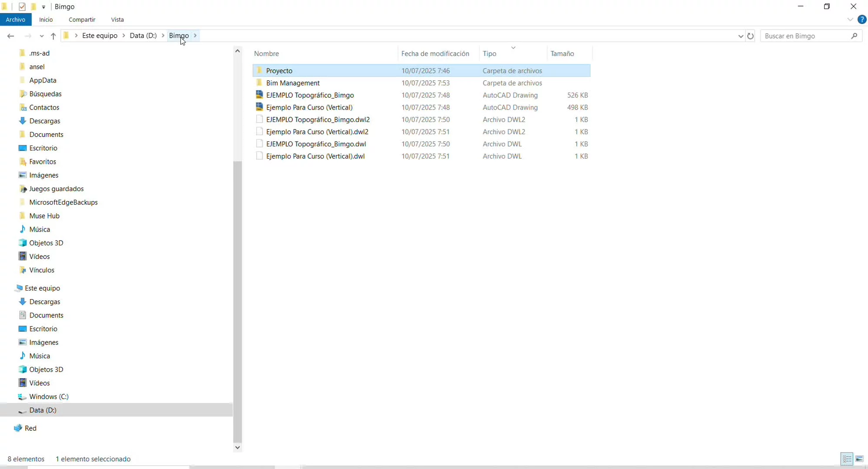
Task: Click the Ejemplo Para Curso (Vertical) AutoCAD icon
Action: 259,107
